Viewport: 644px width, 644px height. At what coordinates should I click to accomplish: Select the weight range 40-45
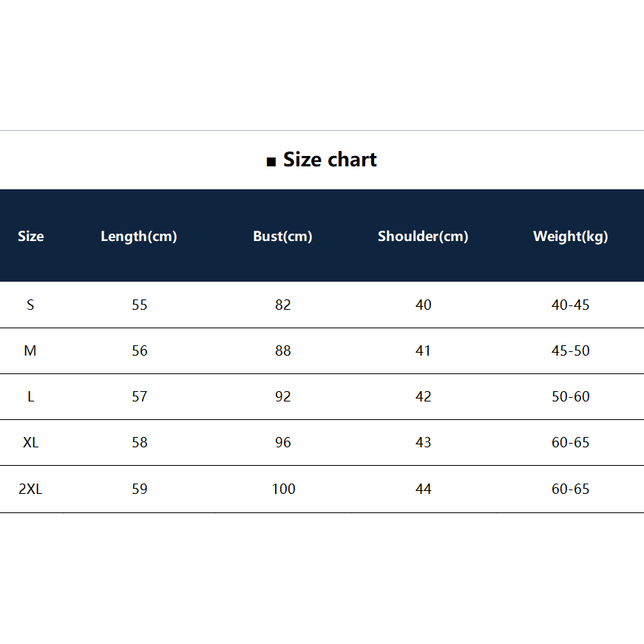[x=571, y=305]
